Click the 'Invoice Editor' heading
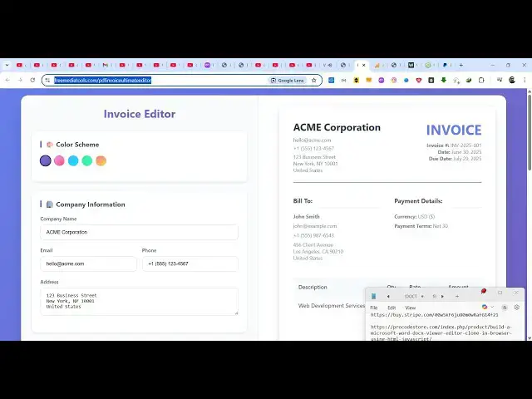The height and width of the screenshot is (399, 532). [x=140, y=114]
